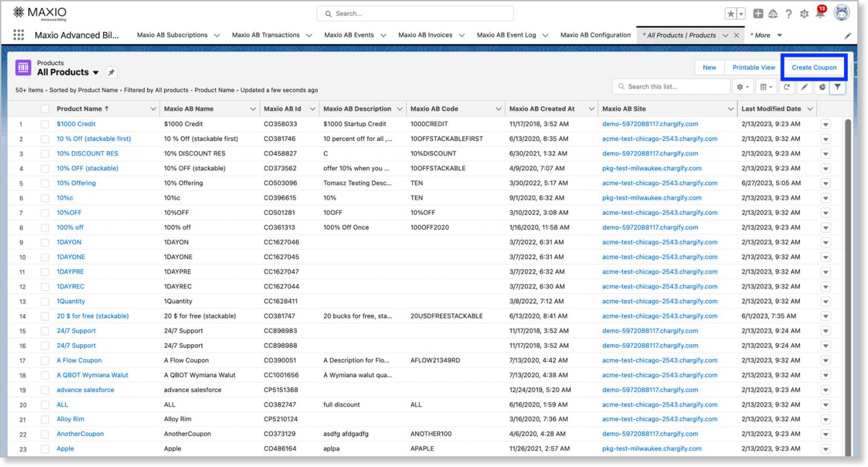The width and height of the screenshot is (868, 467).
Task: Expand the All Products list view dropdown
Action: (x=95, y=73)
